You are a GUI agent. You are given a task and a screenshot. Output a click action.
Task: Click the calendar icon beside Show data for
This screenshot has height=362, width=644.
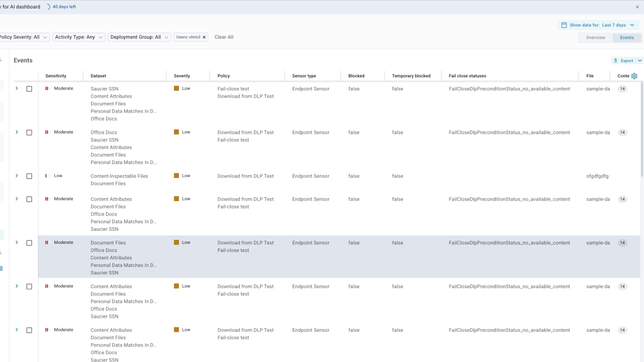(x=564, y=25)
